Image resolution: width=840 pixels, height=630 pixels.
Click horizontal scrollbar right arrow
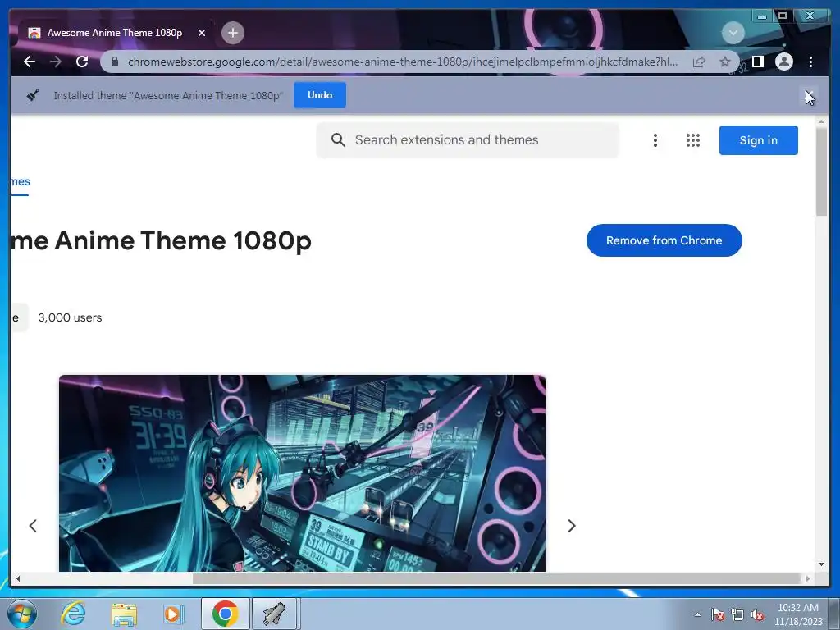click(x=808, y=578)
